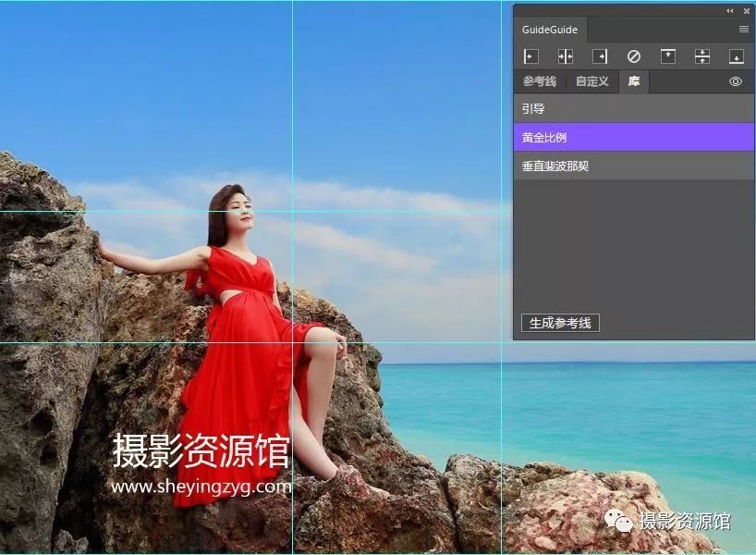Switch to 自定义 tab

click(x=592, y=81)
